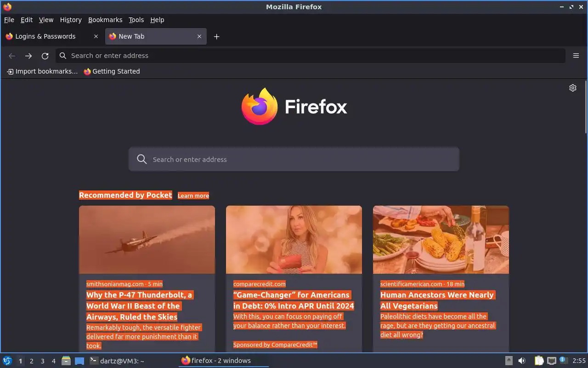
Task: Open the clipboard manager tray icon
Action: tap(539, 361)
